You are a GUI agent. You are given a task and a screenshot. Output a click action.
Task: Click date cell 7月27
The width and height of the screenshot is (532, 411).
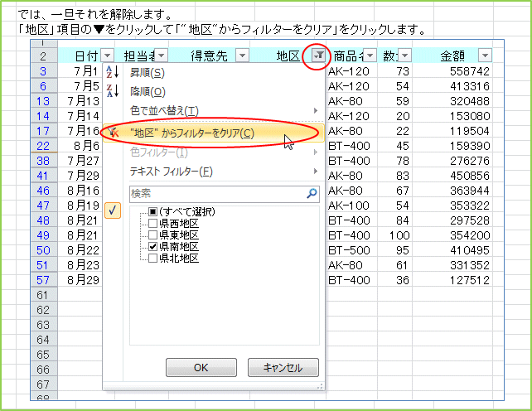click(80, 161)
